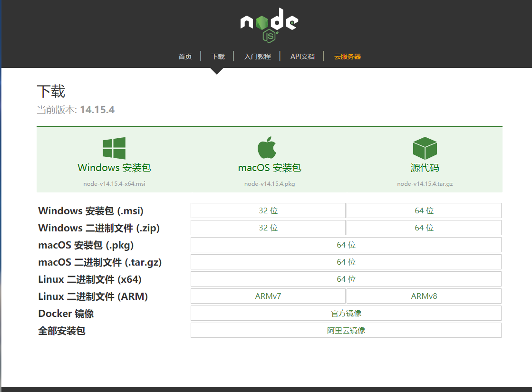
Task: Click the 全部安装包 row label
Action: [62, 331]
